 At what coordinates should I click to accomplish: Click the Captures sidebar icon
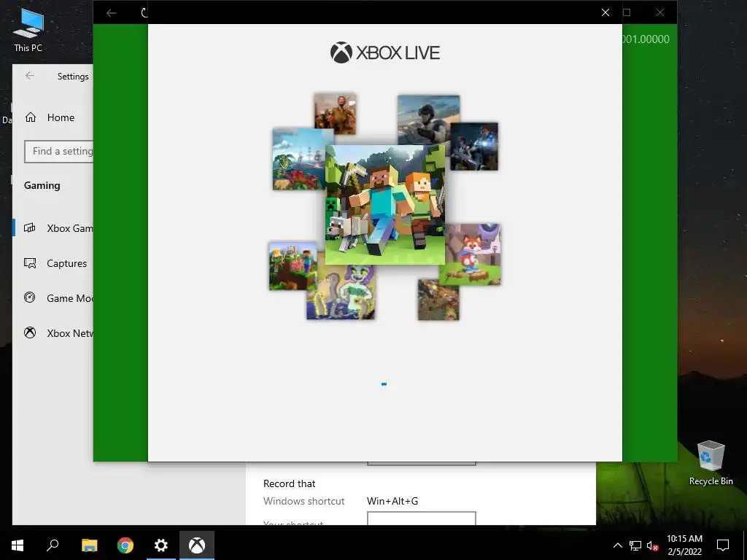29,262
